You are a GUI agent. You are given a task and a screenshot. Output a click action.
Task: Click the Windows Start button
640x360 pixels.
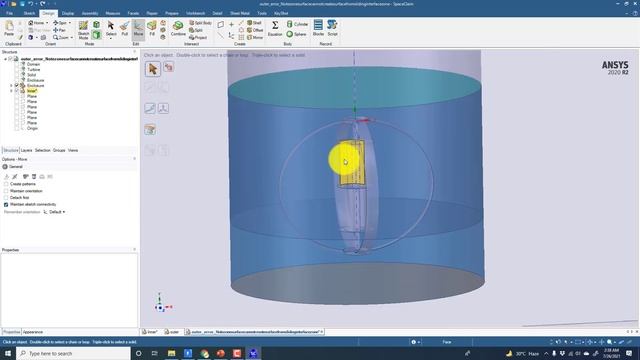point(8,353)
